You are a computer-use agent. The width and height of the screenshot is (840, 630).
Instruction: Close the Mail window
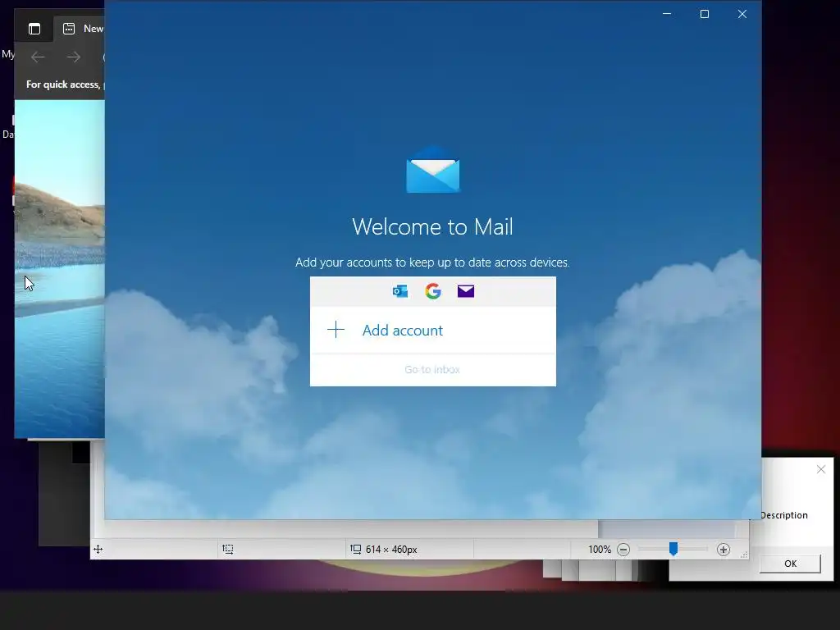point(742,14)
